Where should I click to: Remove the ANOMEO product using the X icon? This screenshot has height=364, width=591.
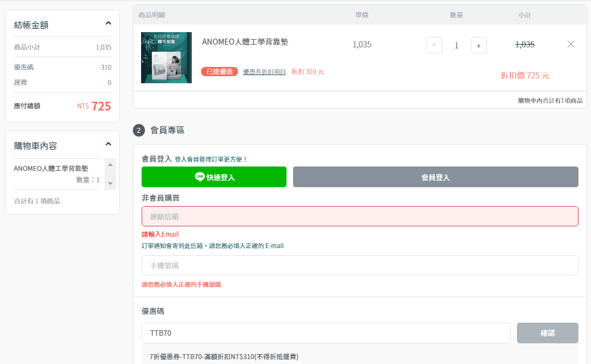570,45
